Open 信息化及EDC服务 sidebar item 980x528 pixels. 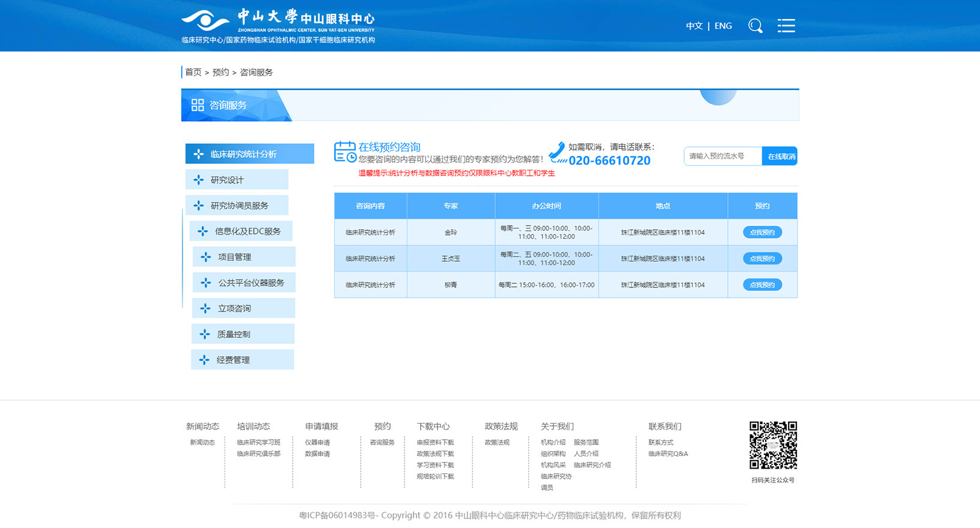(247, 231)
